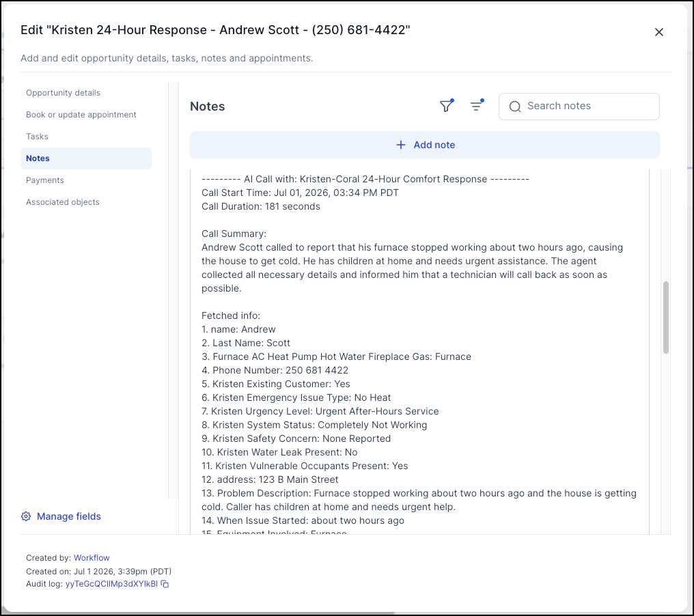Copy the audit log ID icon
The height and width of the screenshot is (616, 694).
pyautogui.click(x=165, y=584)
